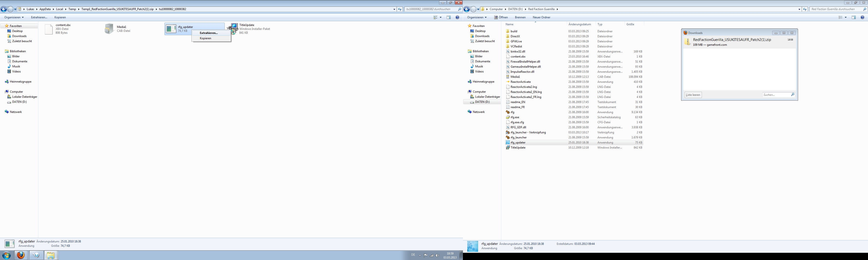Screen dimensions: 868x260
Task: Select DATEN (D:) in left navigation pane
Action: coord(19,102)
